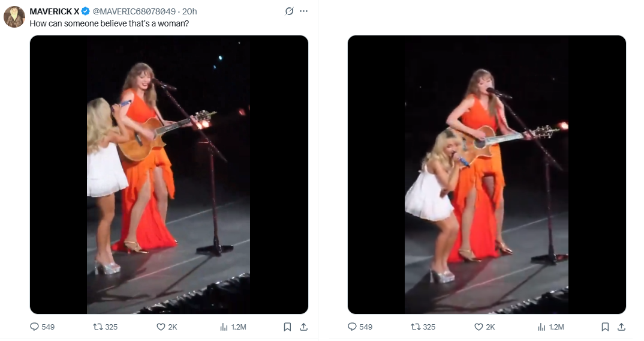Like the left post

point(161,327)
